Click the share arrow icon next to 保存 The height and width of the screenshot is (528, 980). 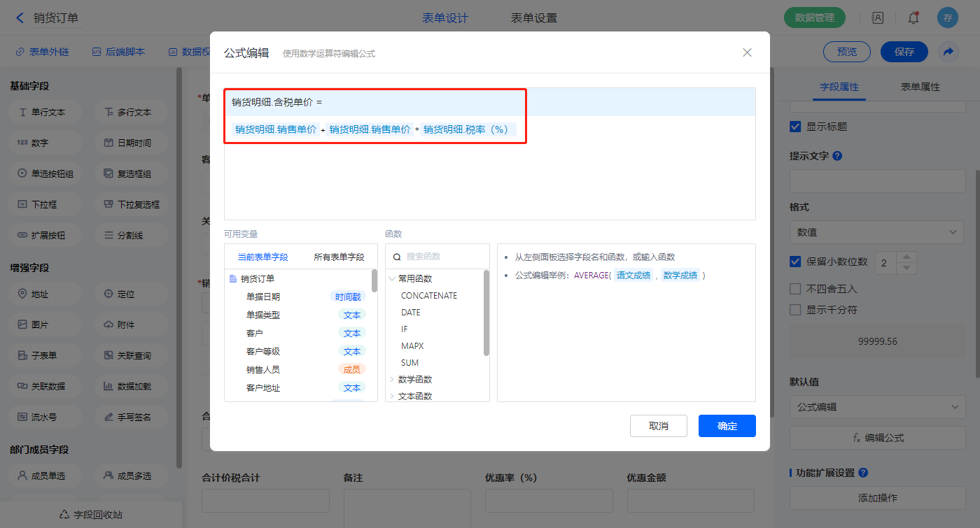tap(948, 52)
